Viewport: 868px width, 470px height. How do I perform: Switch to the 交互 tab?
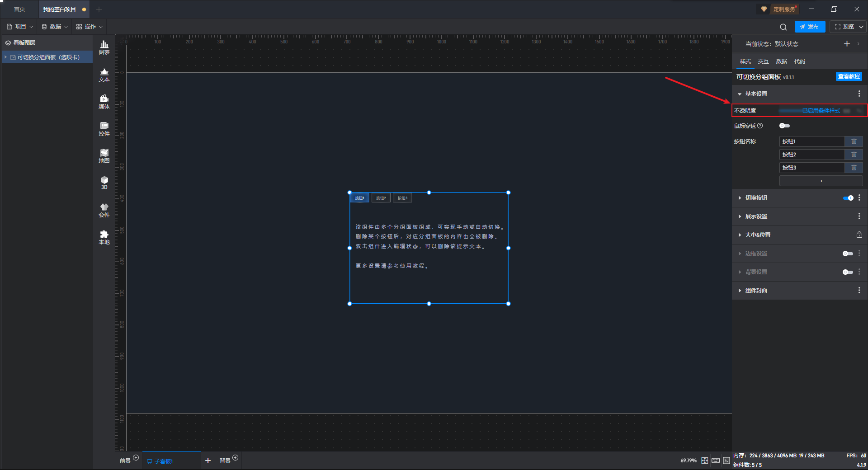pyautogui.click(x=763, y=61)
